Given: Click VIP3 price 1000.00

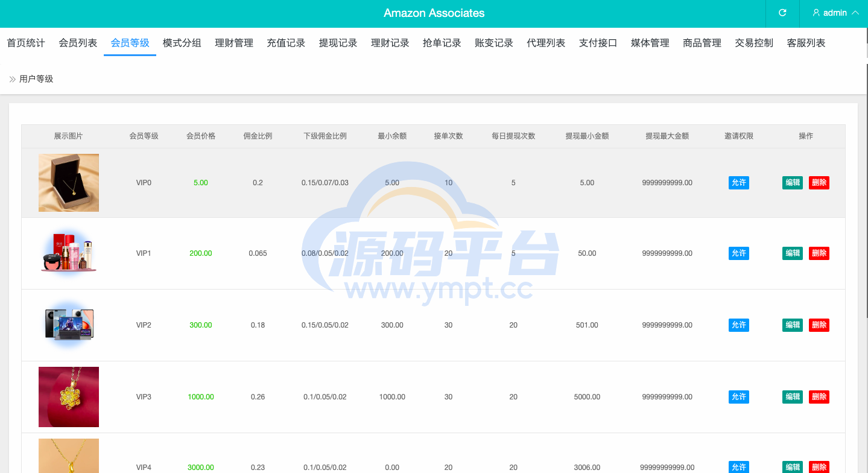Looking at the screenshot, I should pyautogui.click(x=201, y=397).
